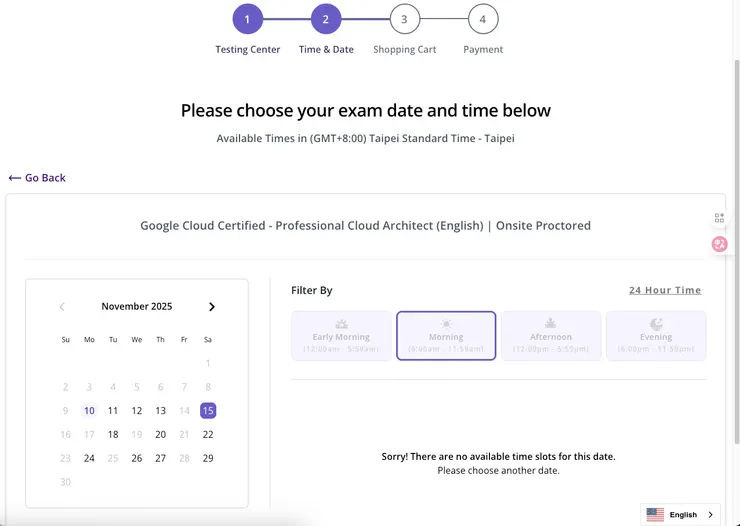Click the previous month arrow in calendar
This screenshot has height=526, width=740.
click(x=62, y=307)
